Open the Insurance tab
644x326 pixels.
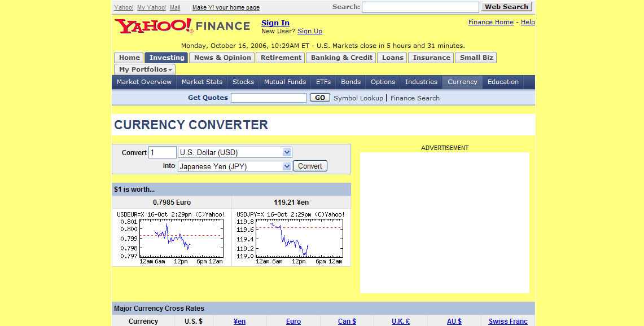point(431,58)
